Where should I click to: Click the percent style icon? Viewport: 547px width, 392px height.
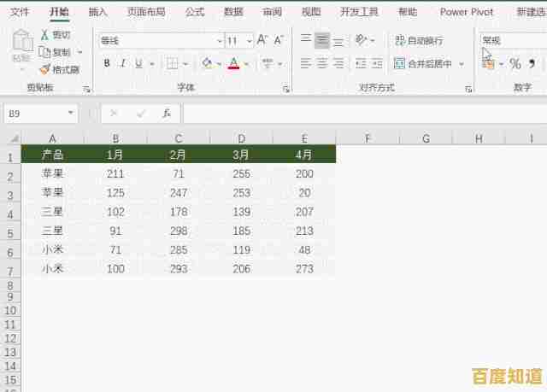(515, 63)
